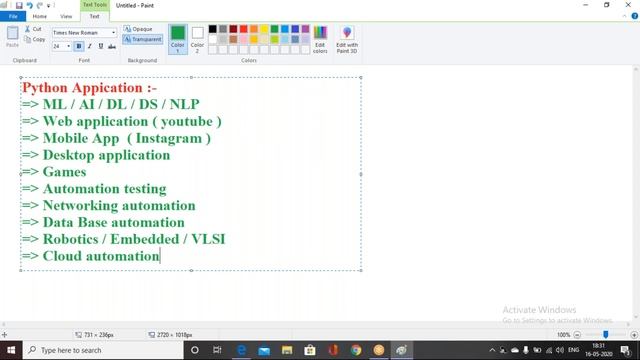This screenshot has width=640, height=360.
Task: Click the 'Robotics / Embedded / VLSI' line
Action: [134, 239]
